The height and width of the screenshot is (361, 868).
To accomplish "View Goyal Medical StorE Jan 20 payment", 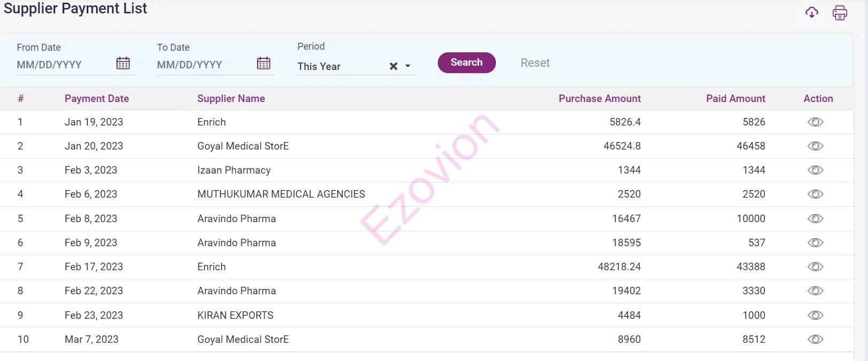I will (815, 146).
